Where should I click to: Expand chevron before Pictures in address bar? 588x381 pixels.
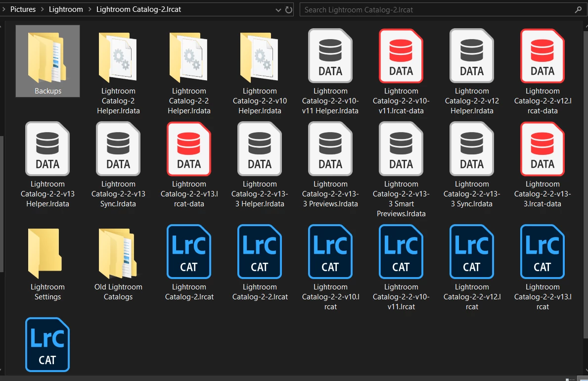click(x=4, y=9)
